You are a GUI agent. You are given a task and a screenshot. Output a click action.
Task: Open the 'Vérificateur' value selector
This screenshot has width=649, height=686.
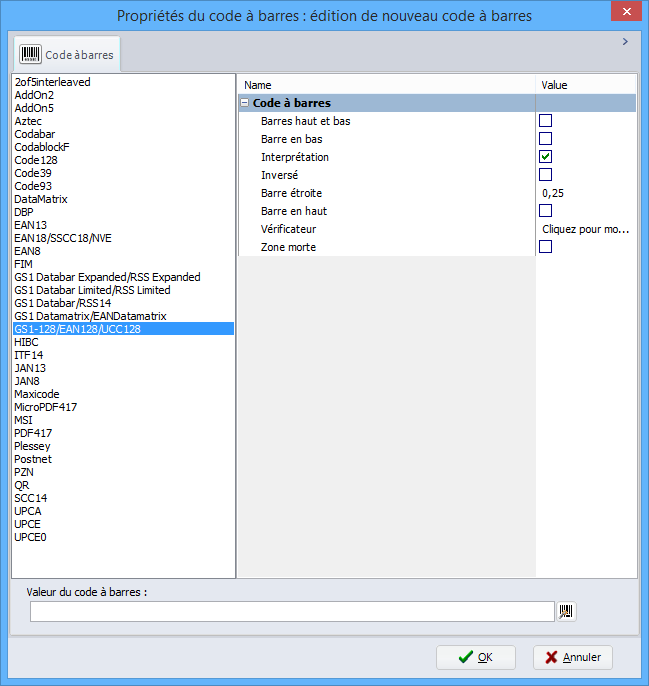pyautogui.click(x=586, y=229)
